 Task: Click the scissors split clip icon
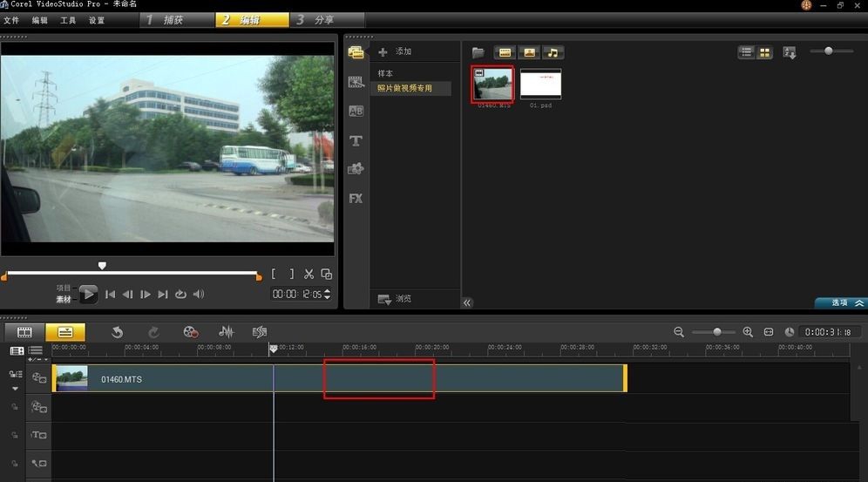[x=309, y=274]
